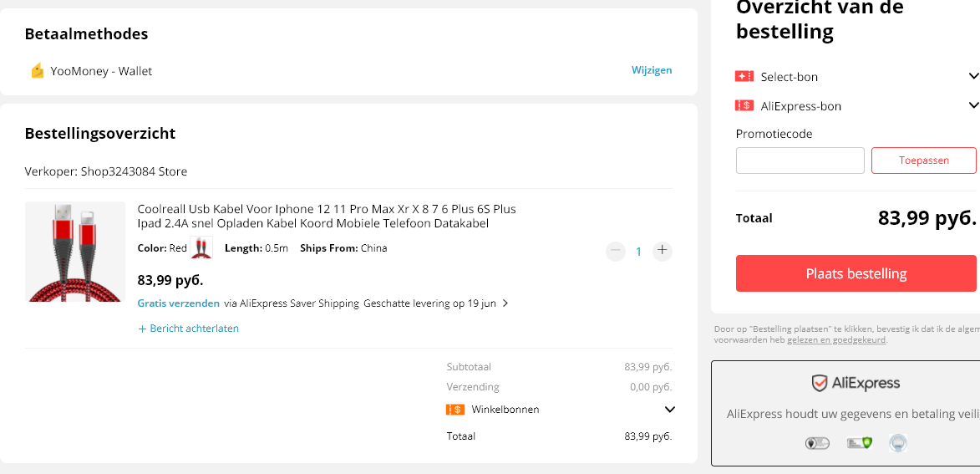
Task: Click the green shield security badge
Action: point(859,443)
